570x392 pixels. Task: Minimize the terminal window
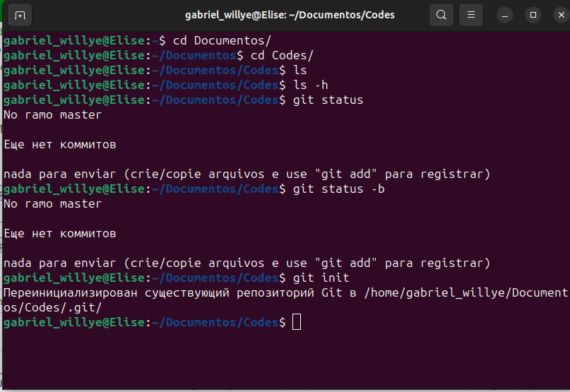(505, 16)
